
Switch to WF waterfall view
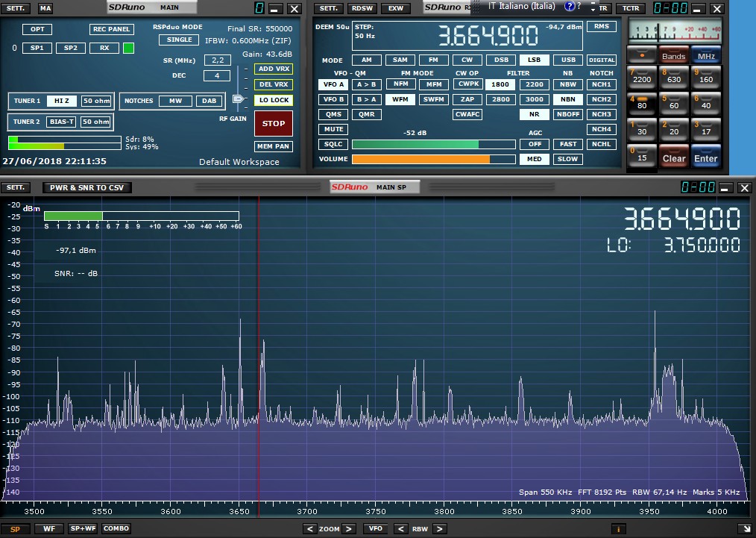(x=49, y=529)
